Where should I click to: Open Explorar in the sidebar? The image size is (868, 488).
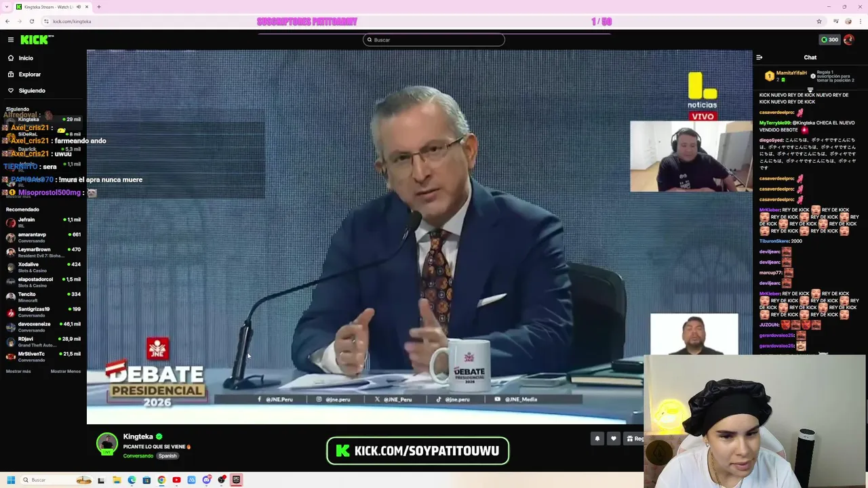(29, 75)
